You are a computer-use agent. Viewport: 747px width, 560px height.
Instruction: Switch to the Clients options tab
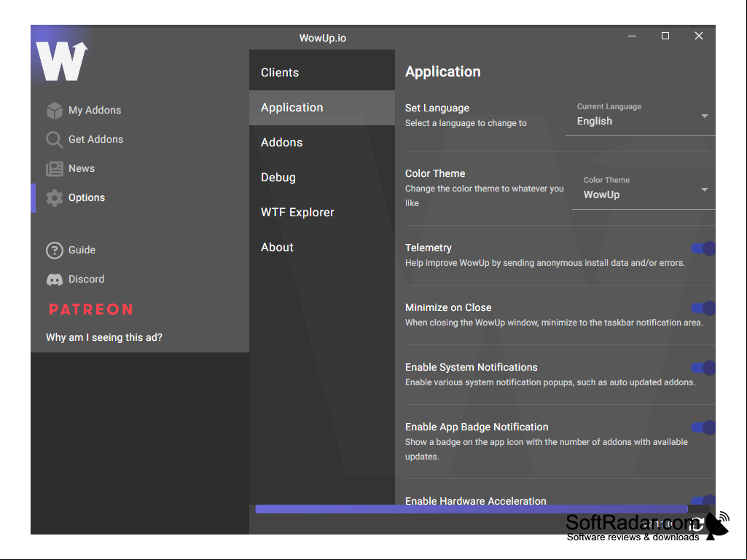pyautogui.click(x=322, y=72)
